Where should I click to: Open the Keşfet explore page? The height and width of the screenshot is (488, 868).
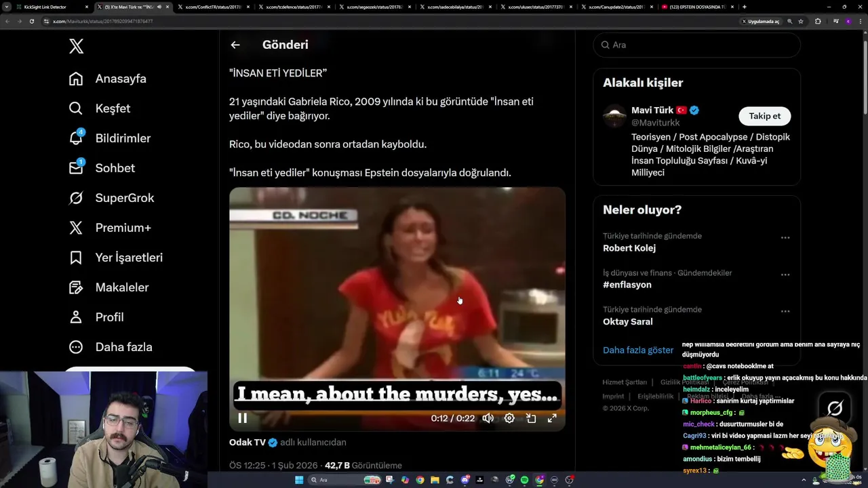tap(100, 108)
